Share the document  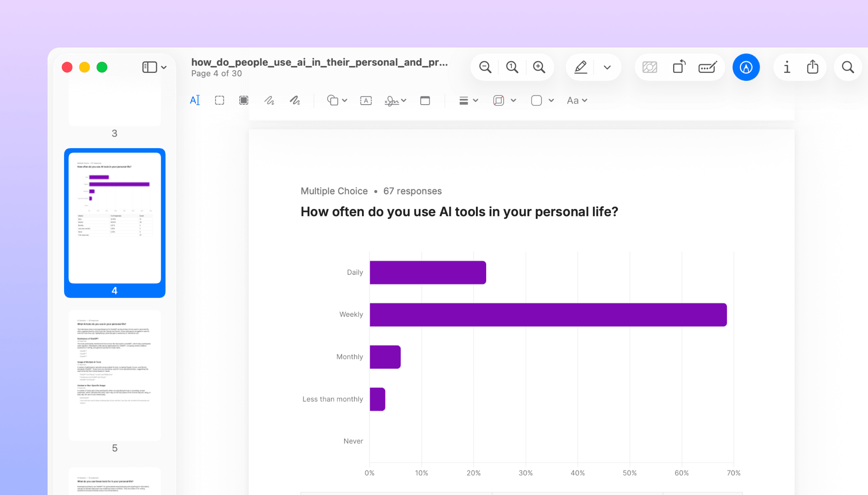tap(813, 67)
